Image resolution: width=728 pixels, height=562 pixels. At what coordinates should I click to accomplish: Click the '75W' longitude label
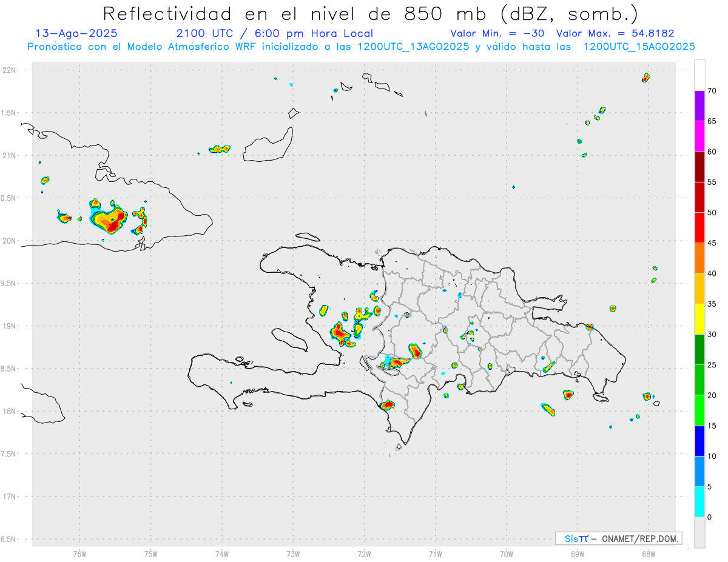[x=150, y=554]
